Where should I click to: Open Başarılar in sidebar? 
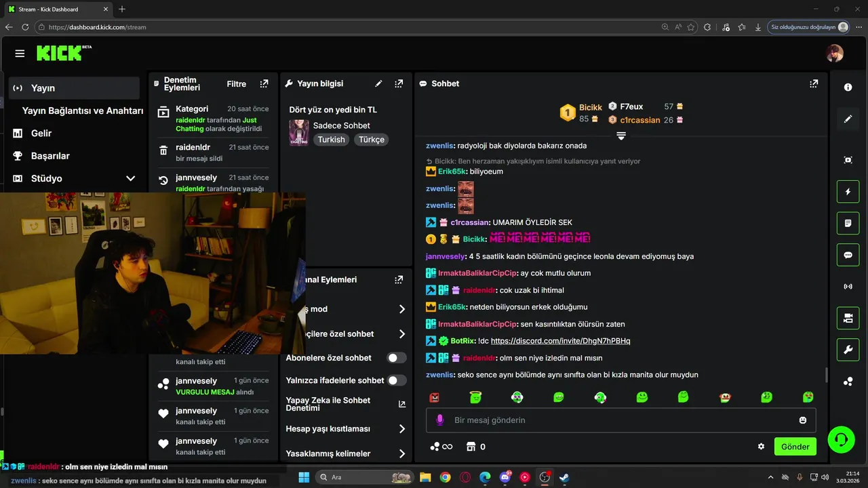click(50, 156)
